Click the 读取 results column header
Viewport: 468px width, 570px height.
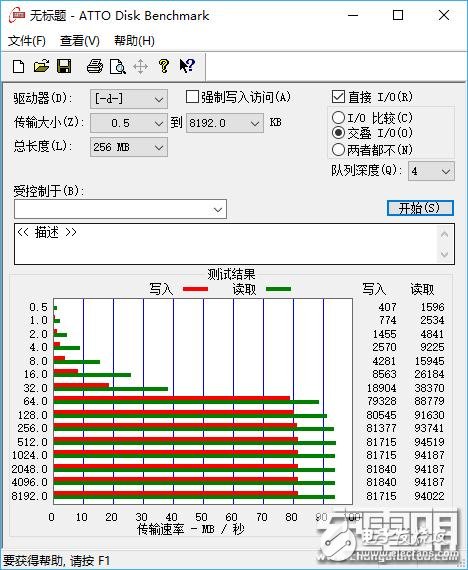click(x=422, y=289)
